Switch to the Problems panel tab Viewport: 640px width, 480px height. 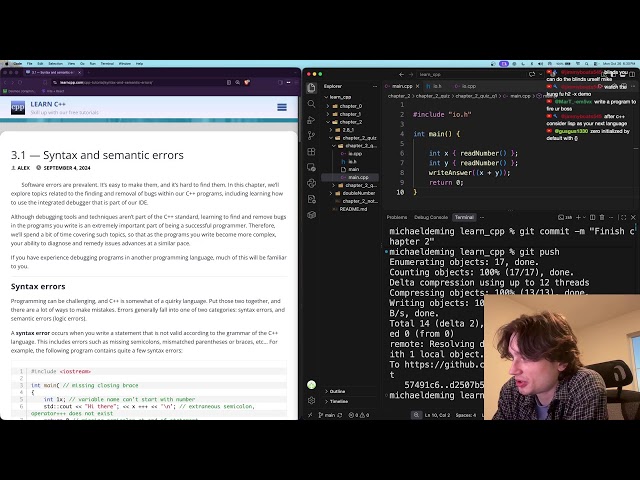pyautogui.click(x=397, y=217)
